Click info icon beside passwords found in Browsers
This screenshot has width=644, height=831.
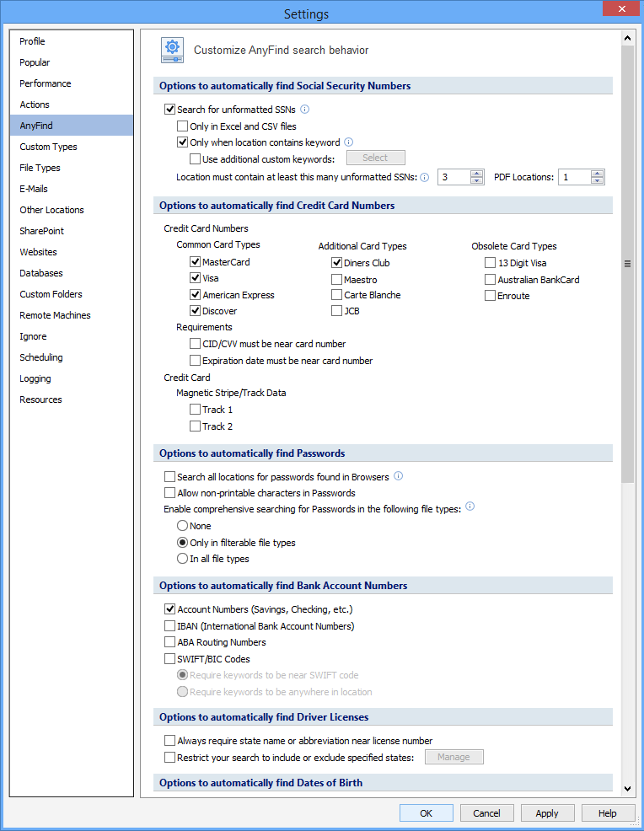tap(399, 476)
